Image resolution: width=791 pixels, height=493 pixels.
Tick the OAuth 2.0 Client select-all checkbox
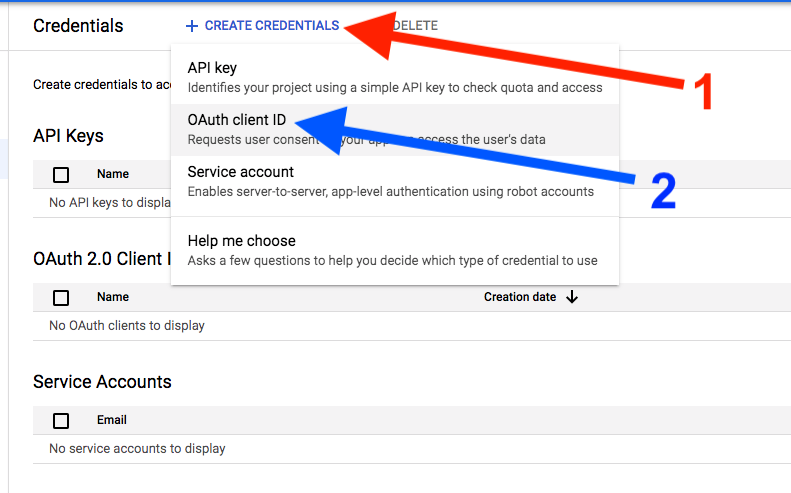click(x=61, y=298)
